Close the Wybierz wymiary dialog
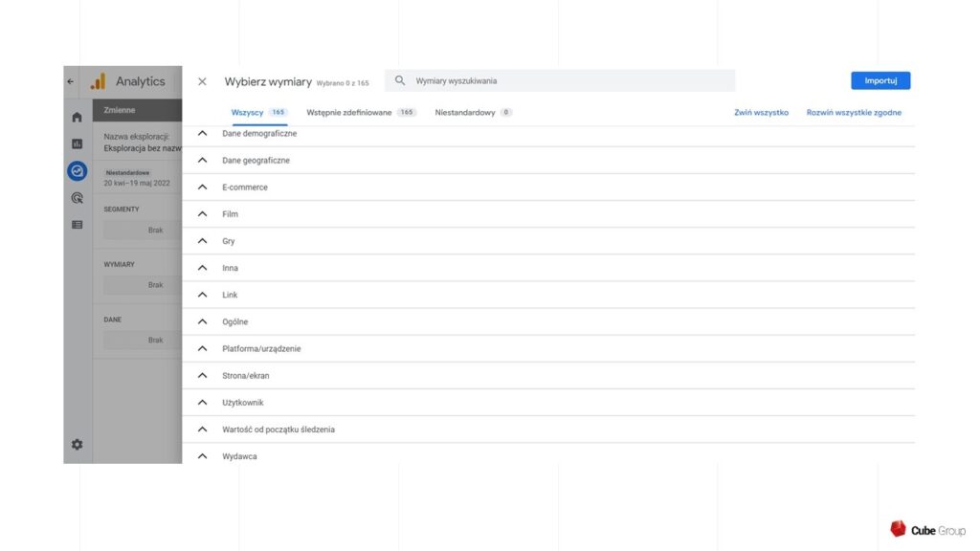The image size is (980, 551). (202, 81)
